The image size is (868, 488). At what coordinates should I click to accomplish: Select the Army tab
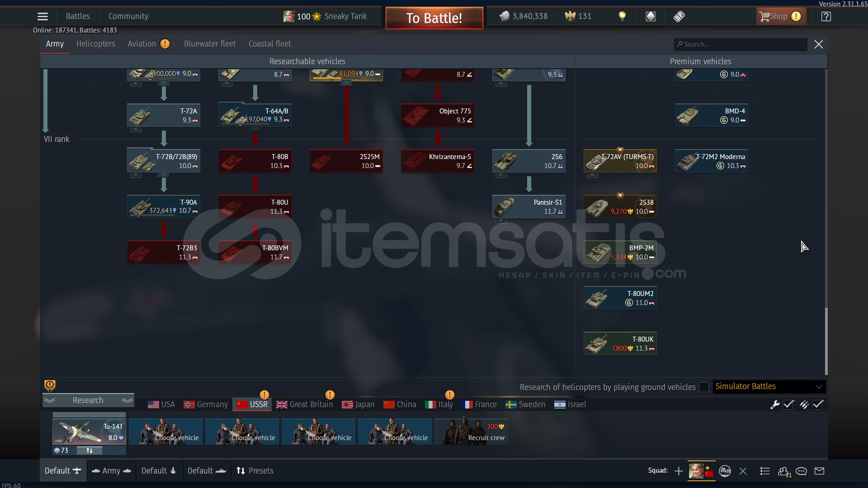tap(55, 44)
